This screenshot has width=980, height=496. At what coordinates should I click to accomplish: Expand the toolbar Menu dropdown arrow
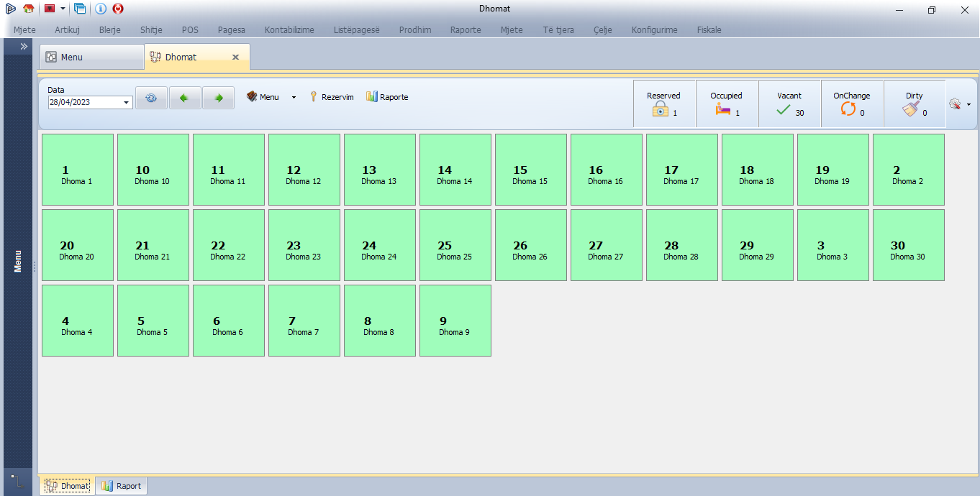pyautogui.click(x=294, y=97)
